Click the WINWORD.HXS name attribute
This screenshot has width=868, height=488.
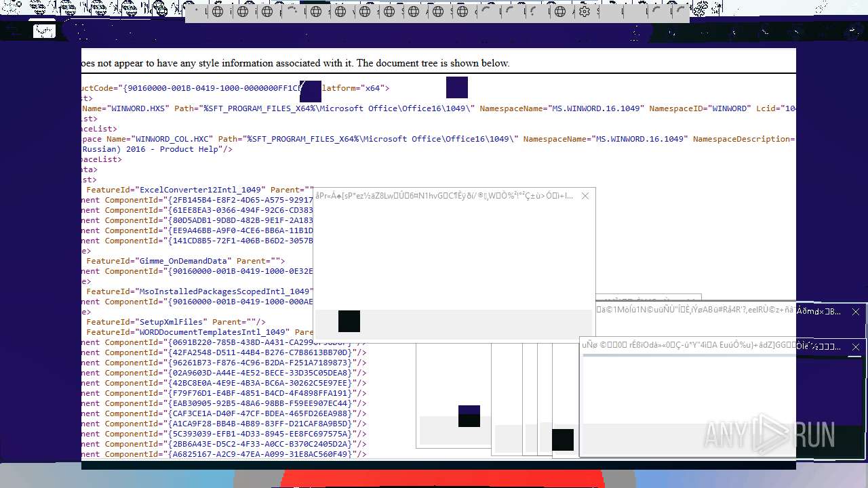coord(126,108)
